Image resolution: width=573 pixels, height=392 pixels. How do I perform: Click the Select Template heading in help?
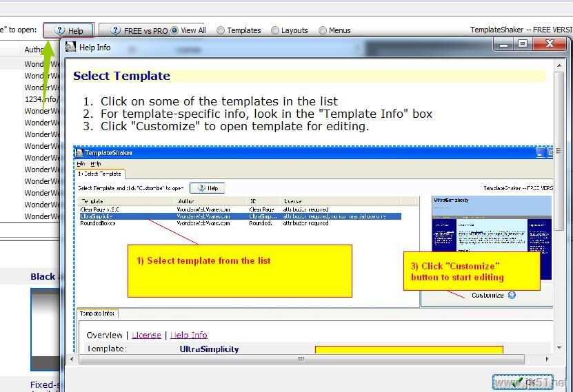pos(121,76)
